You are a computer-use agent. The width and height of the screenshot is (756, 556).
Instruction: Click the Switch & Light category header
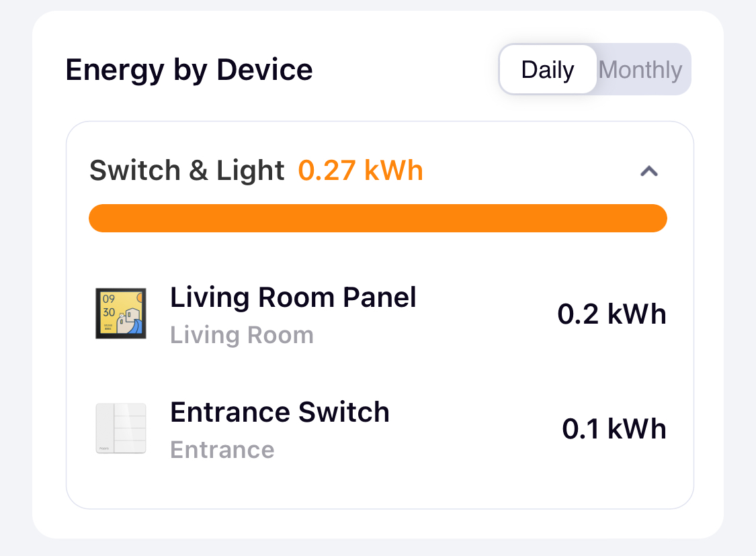[187, 171]
